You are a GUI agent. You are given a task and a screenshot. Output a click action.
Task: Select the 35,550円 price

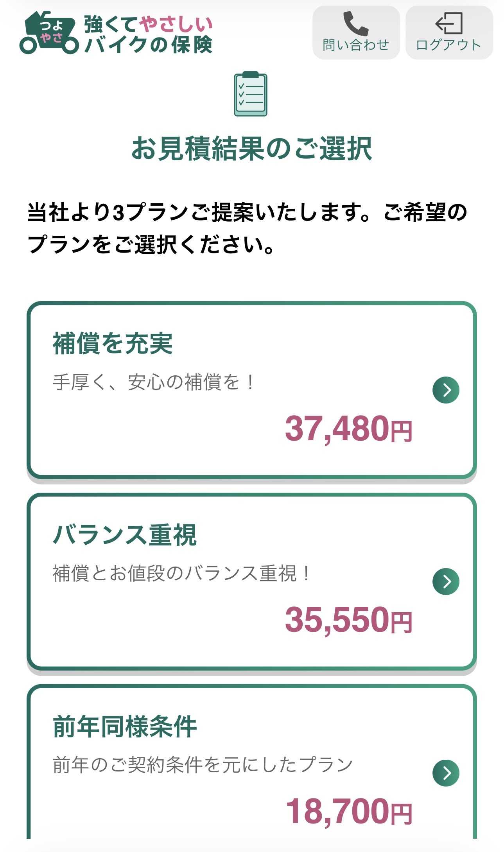(349, 620)
